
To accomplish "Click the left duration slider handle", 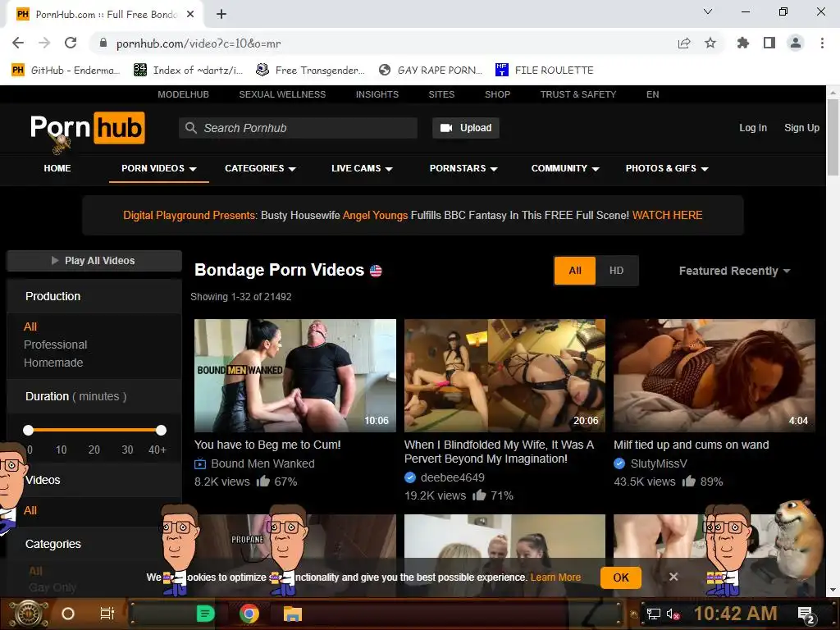I will [x=29, y=430].
